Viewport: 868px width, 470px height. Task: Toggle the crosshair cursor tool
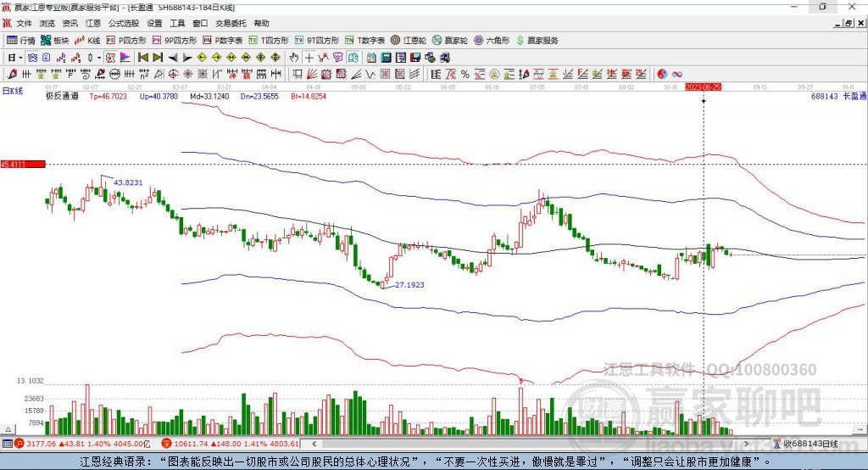click(309, 58)
